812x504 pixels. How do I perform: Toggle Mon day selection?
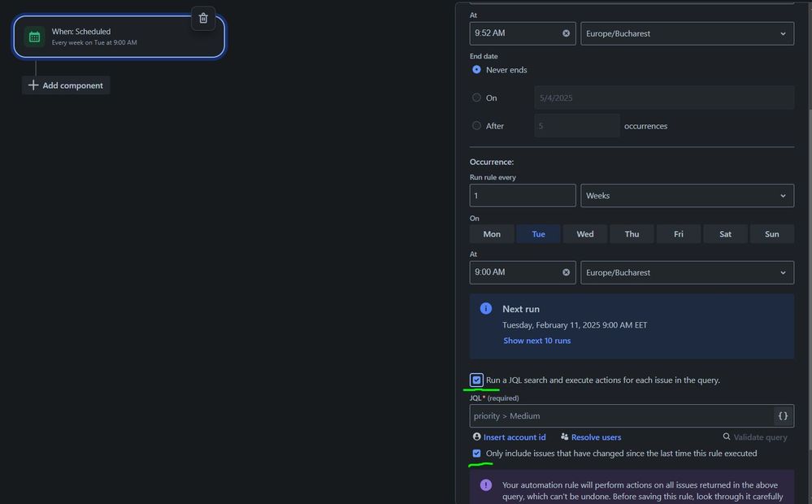click(x=492, y=234)
